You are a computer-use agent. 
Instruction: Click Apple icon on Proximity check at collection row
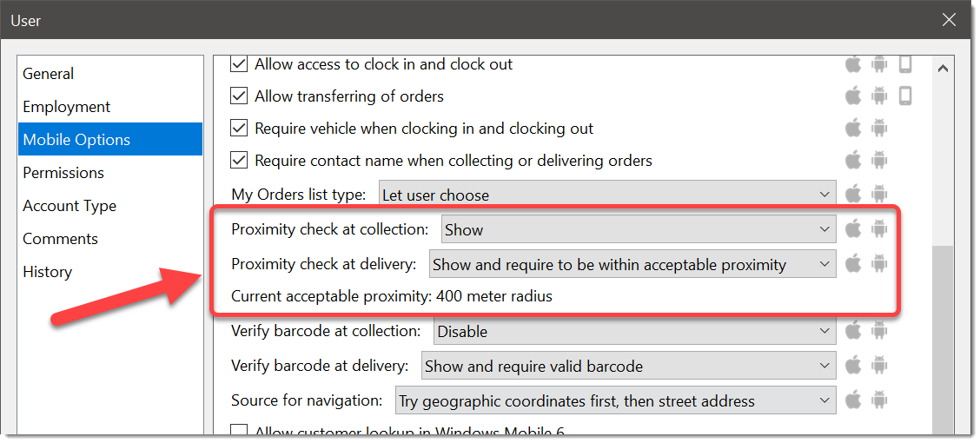(x=853, y=228)
